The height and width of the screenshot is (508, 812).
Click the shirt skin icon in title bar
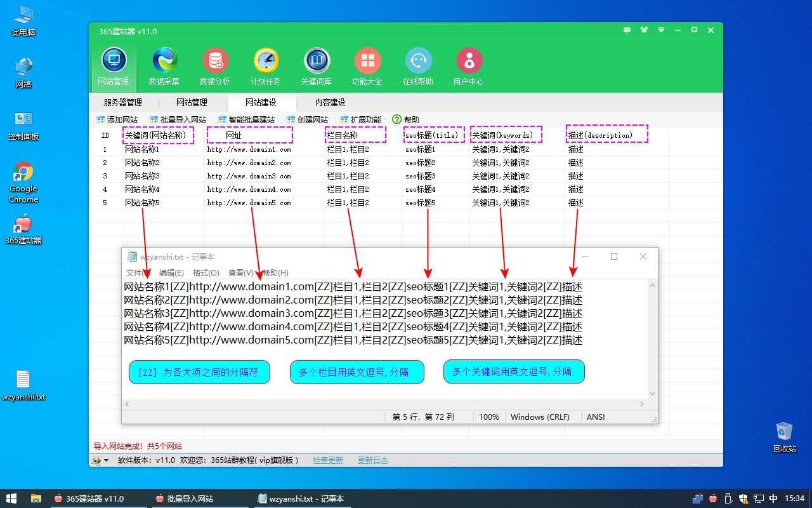pyautogui.click(x=645, y=30)
